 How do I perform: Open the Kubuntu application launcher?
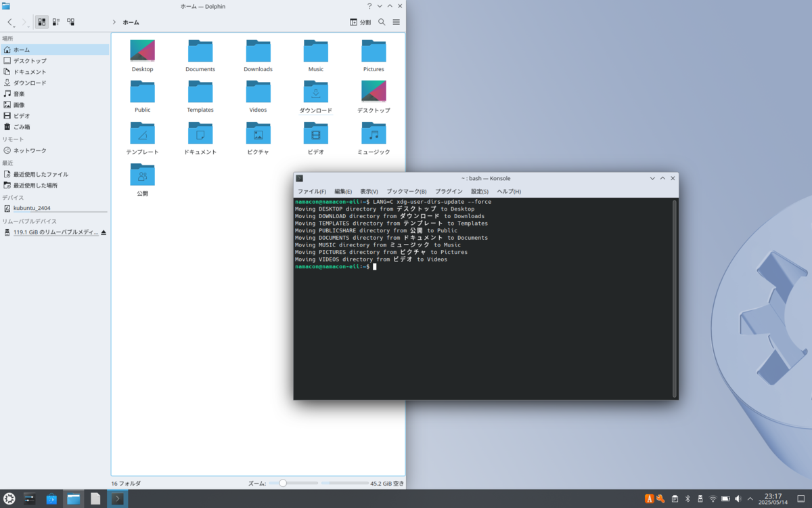coord(9,499)
